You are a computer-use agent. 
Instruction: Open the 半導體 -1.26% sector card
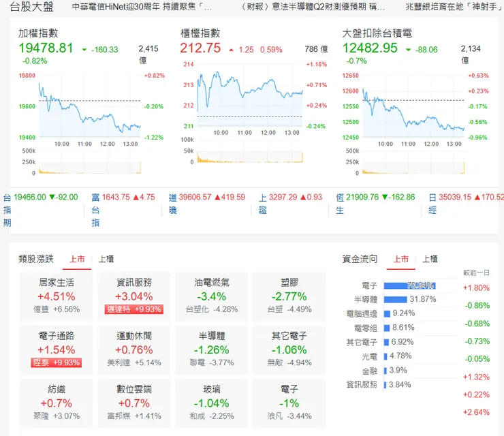pyautogui.click(x=212, y=349)
